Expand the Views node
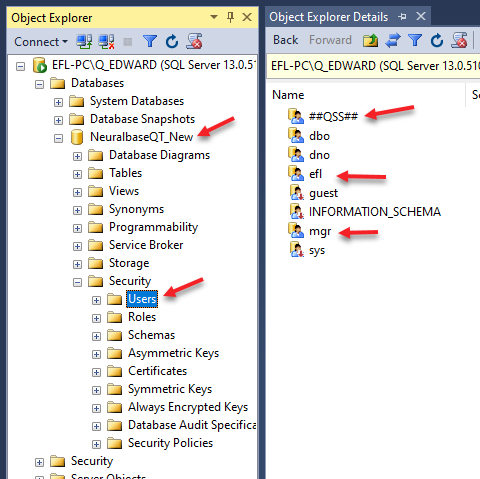Viewport: 480px width, 479px height. pyautogui.click(x=77, y=192)
